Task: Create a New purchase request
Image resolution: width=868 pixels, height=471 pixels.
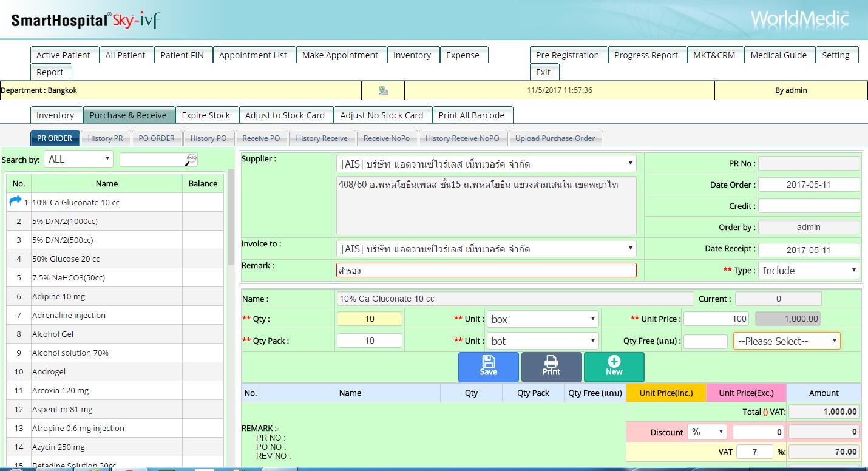Action: (614, 367)
